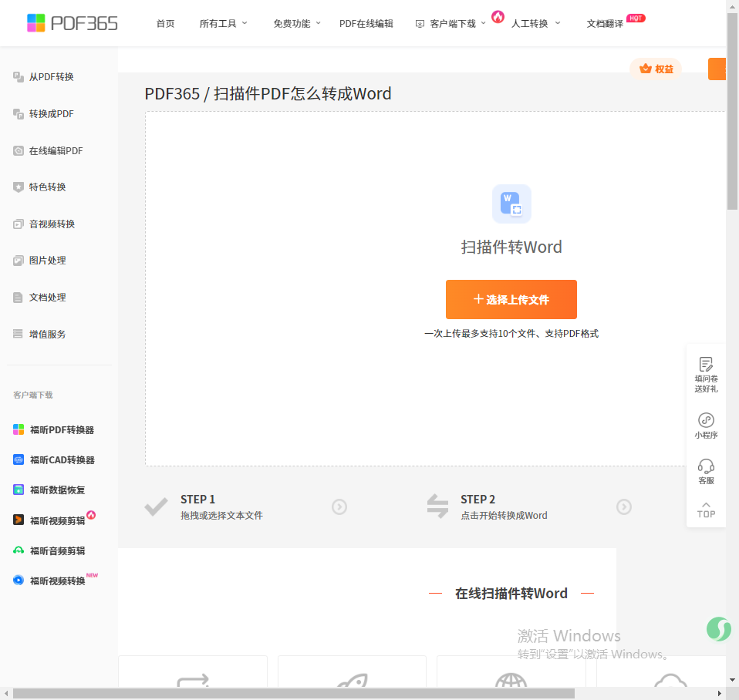Open the 增值服务 sidebar icon
The image size is (739, 700).
coord(19,334)
